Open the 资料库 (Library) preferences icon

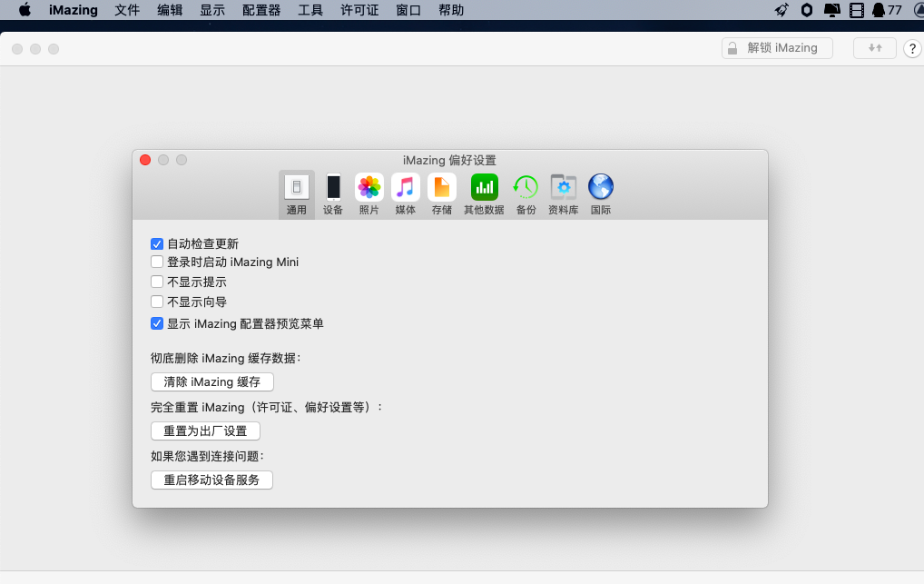tap(563, 188)
